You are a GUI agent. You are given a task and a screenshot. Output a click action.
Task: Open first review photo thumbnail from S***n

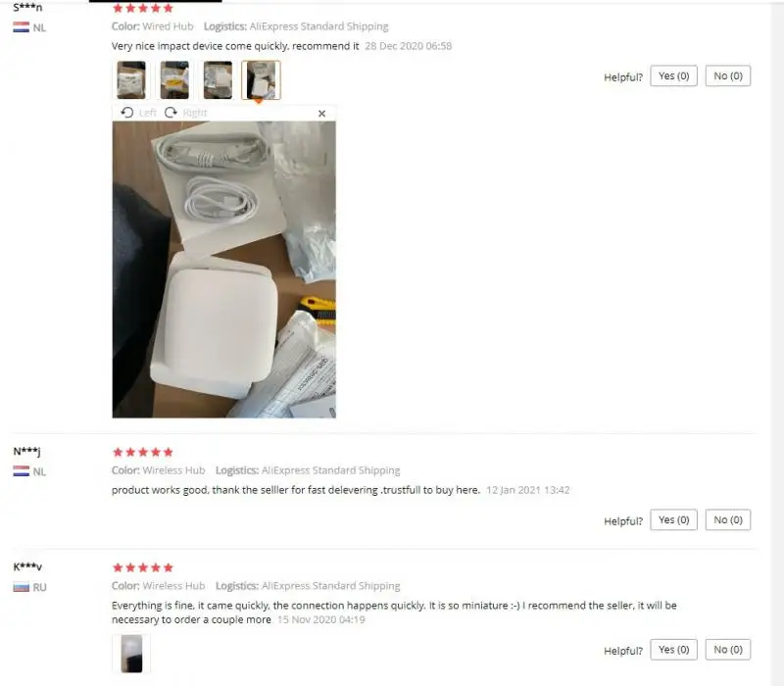click(x=131, y=80)
